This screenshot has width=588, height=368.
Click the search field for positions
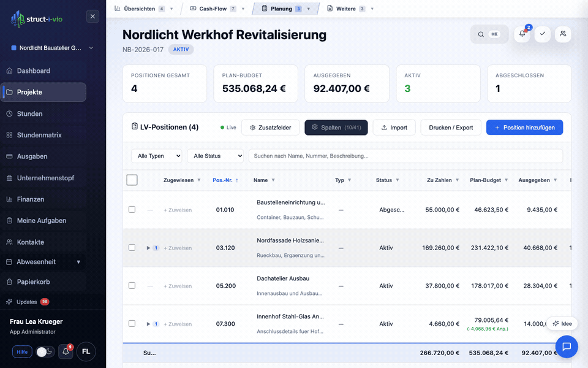coord(405,156)
